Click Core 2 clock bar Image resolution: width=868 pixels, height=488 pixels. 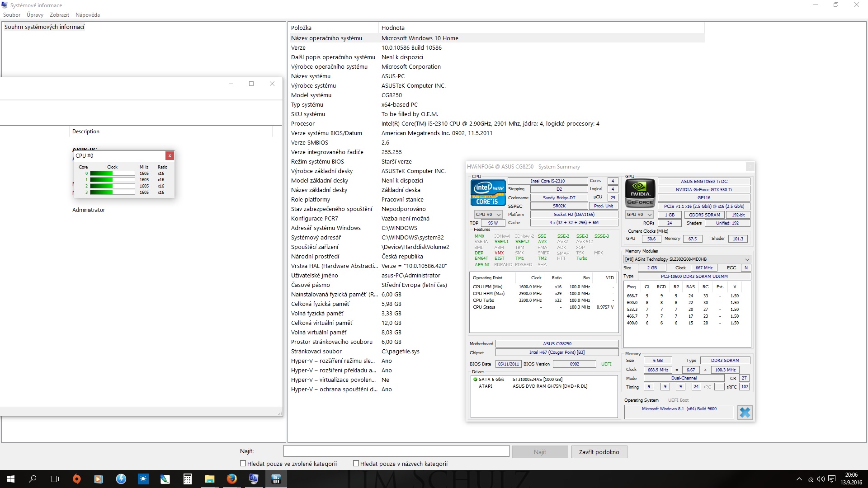pos(112,186)
